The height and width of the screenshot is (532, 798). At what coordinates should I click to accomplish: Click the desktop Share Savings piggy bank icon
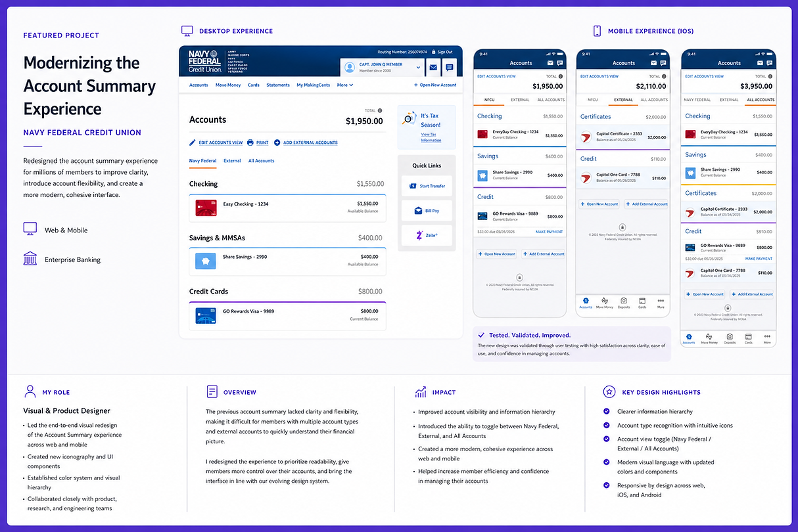coord(205,261)
